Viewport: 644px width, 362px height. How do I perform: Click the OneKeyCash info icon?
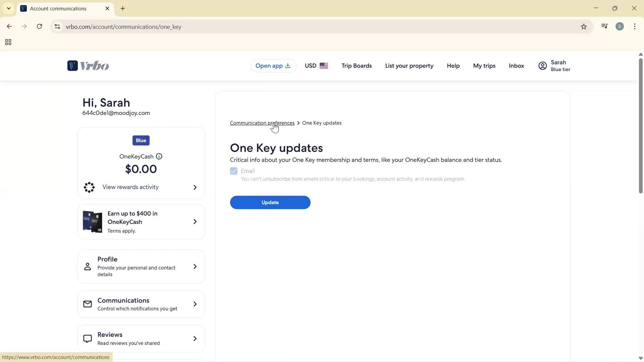[159, 157]
